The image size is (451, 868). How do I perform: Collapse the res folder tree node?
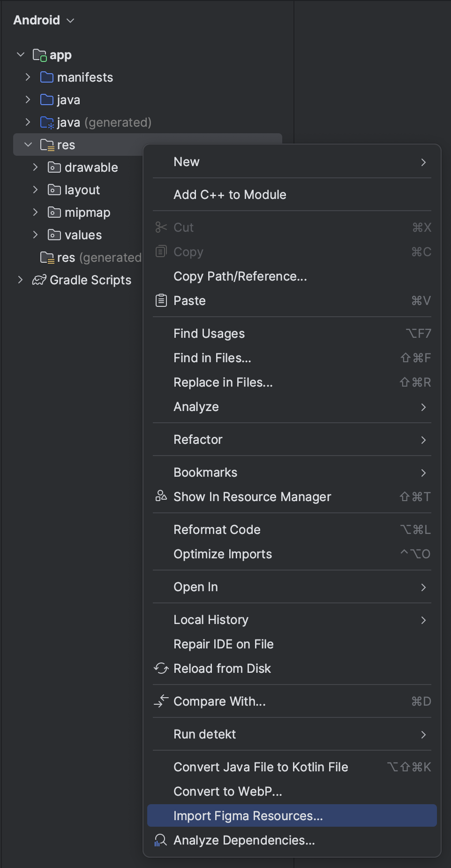point(28,145)
